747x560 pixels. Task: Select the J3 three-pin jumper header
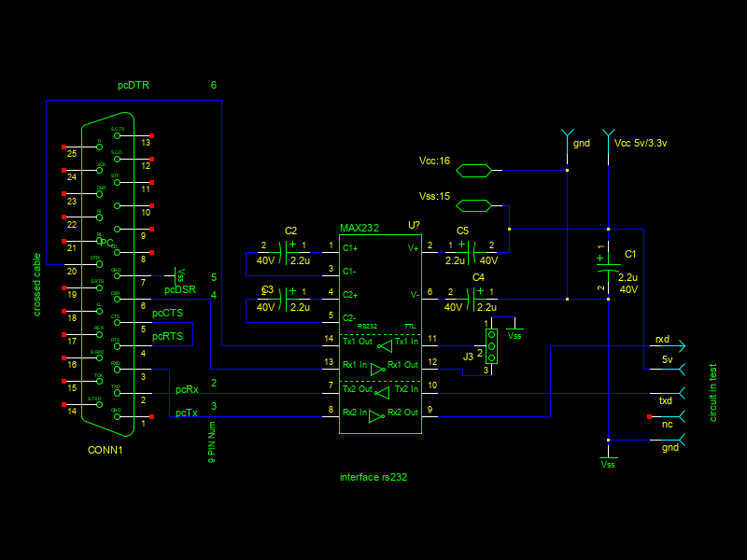click(x=491, y=346)
